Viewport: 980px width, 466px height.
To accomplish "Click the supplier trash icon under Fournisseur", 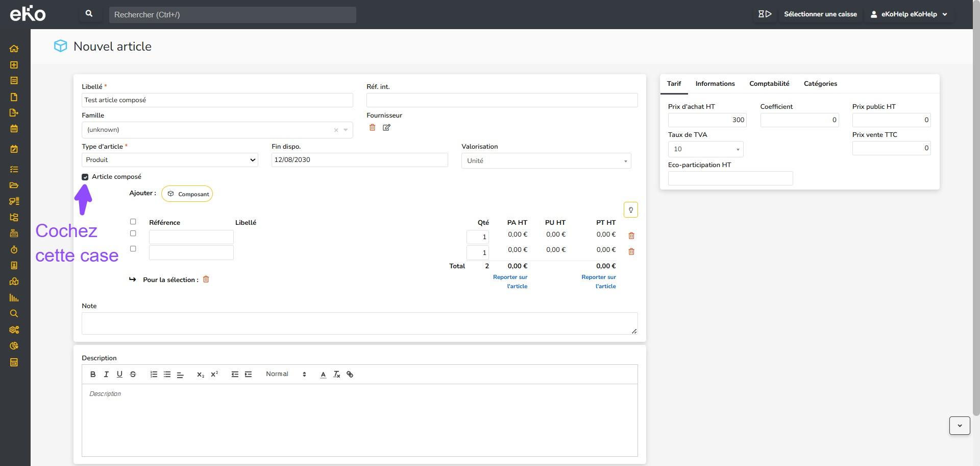I will [372, 128].
